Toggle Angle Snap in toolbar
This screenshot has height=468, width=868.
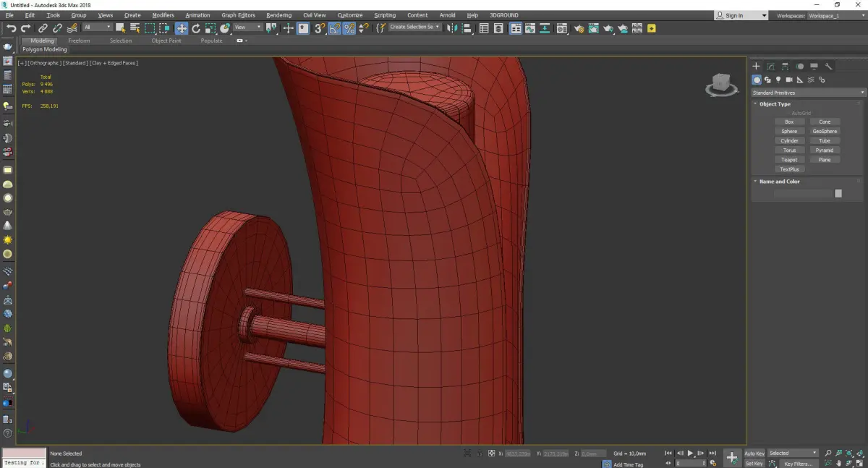click(x=335, y=28)
